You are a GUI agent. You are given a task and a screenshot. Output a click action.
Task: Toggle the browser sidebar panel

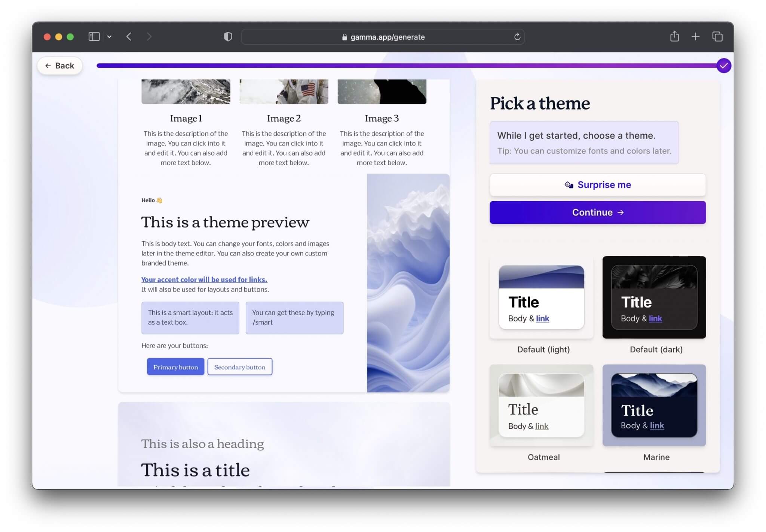94,36
